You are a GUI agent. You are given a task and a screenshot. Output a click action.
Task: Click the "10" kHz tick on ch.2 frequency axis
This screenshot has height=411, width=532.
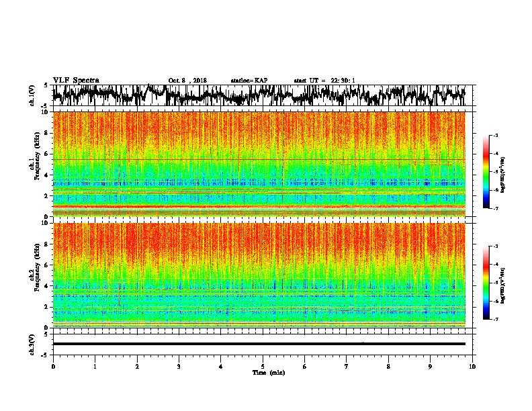pos(45,223)
